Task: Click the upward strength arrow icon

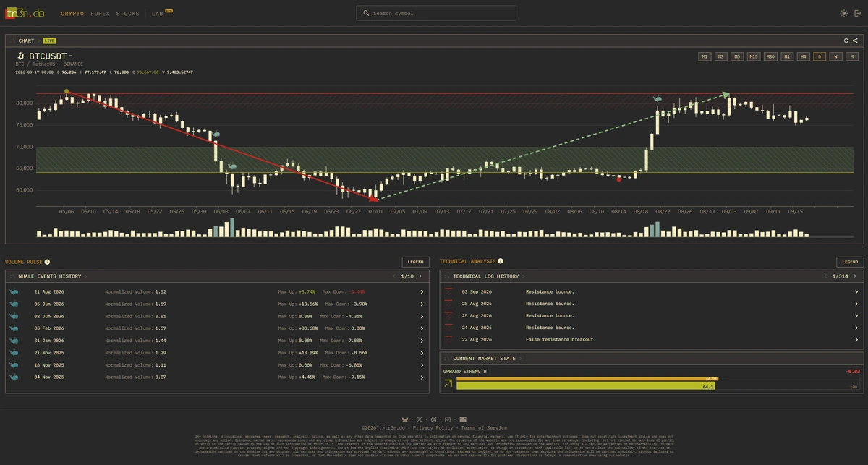Action: coord(448,383)
